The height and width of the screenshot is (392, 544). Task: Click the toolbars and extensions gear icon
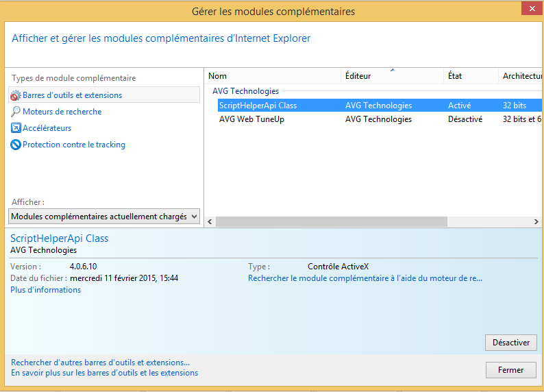(16, 95)
